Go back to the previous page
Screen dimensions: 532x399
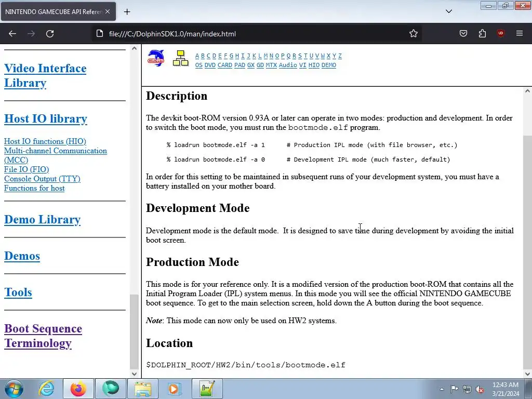(x=12, y=34)
